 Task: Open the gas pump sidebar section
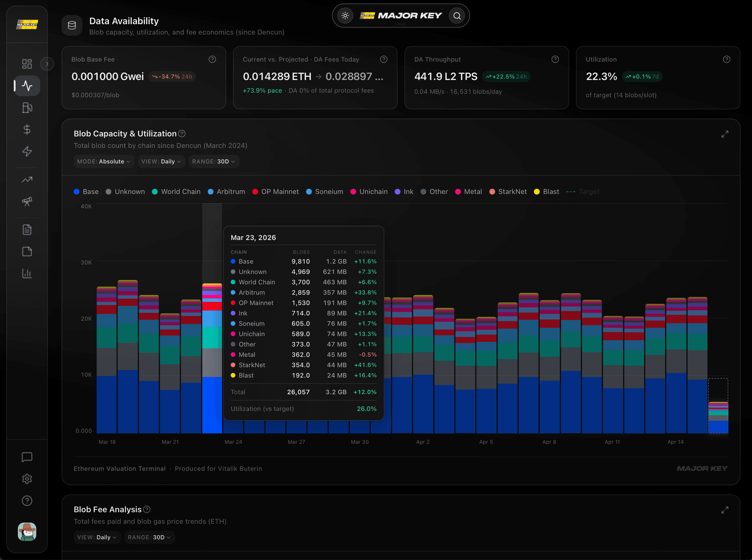tap(27, 108)
